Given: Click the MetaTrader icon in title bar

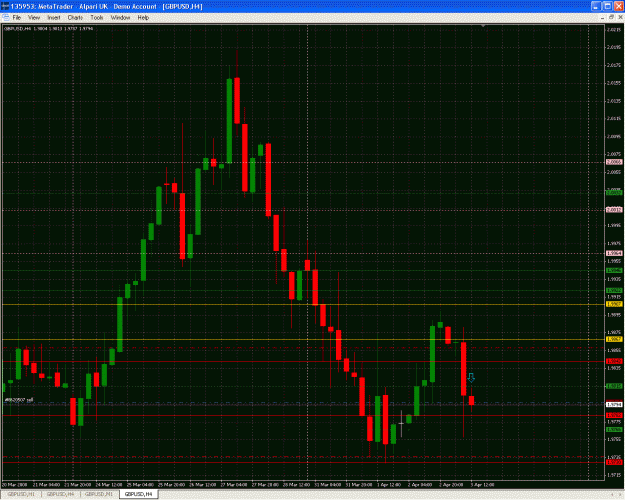Looking at the screenshot, I should point(5,6).
